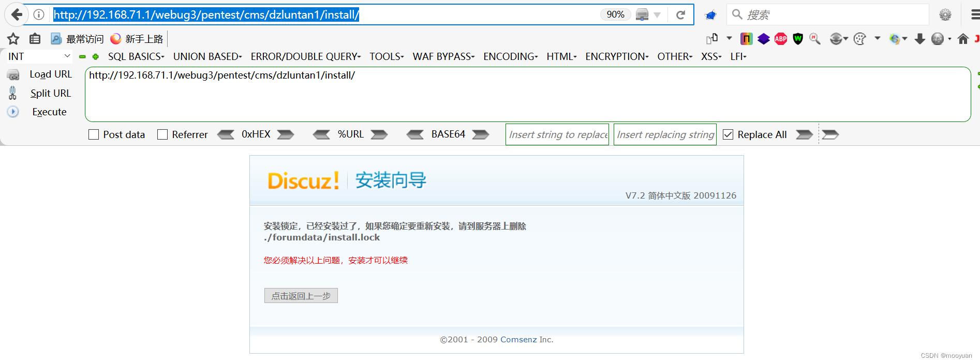Click the green plus HackBar icon
This screenshot has height=364, width=980.
click(96, 57)
